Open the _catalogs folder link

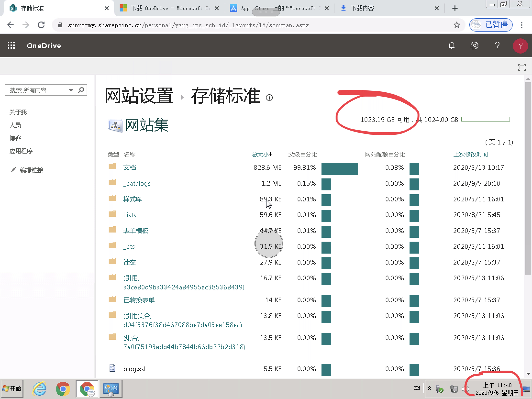[137, 183]
